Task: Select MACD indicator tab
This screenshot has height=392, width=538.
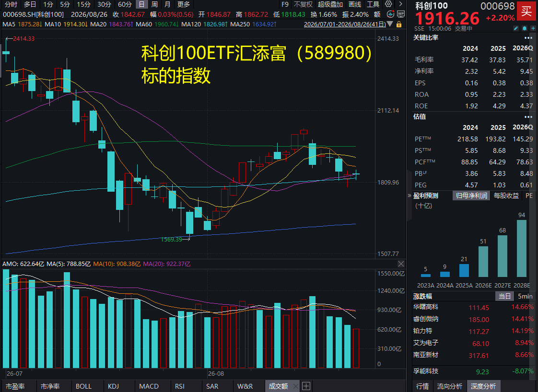Action: click(149, 386)
